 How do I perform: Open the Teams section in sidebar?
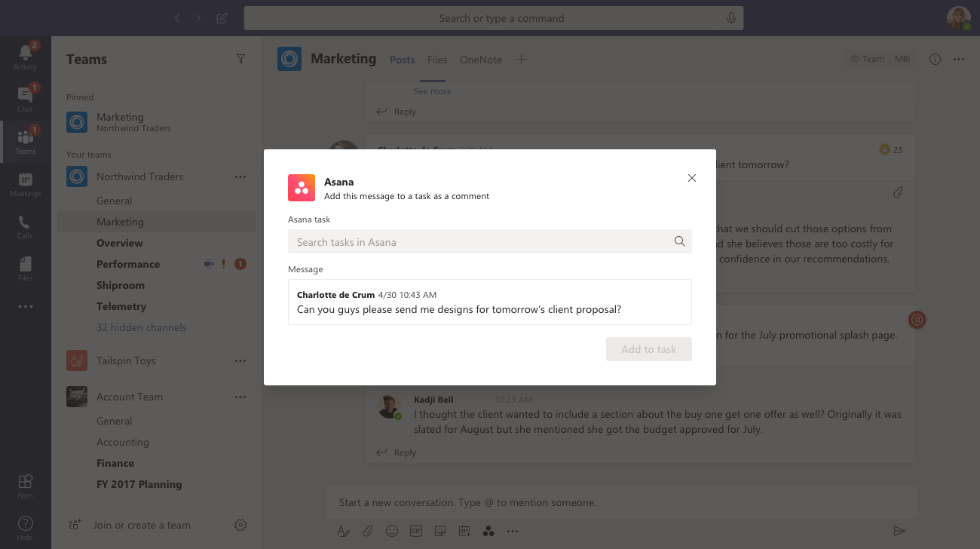[25, 141]
